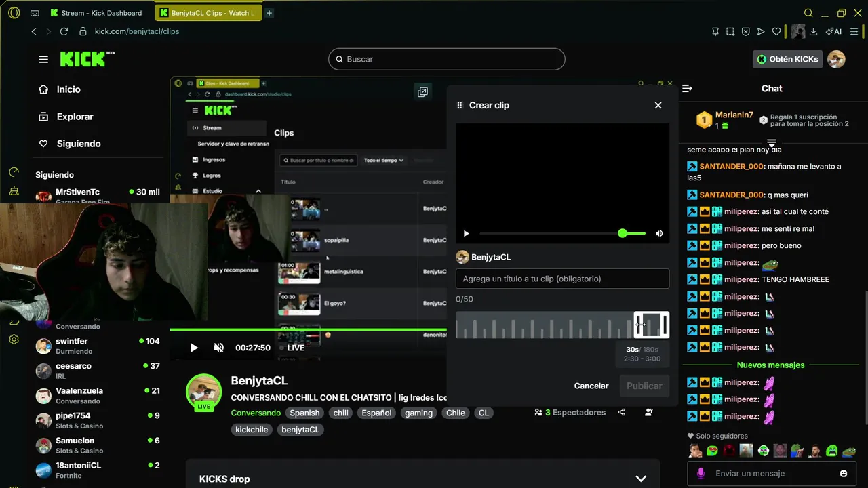Click the Spanish tag
Image resolution: width=868 pixels, height=488 pixels.
tap(304, 413)
